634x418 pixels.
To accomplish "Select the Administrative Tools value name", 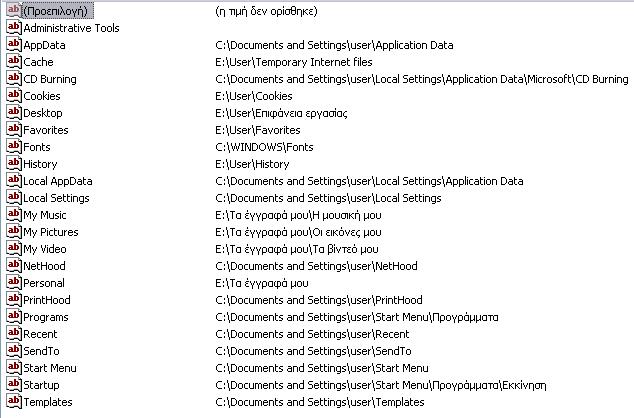I will 71,28.
